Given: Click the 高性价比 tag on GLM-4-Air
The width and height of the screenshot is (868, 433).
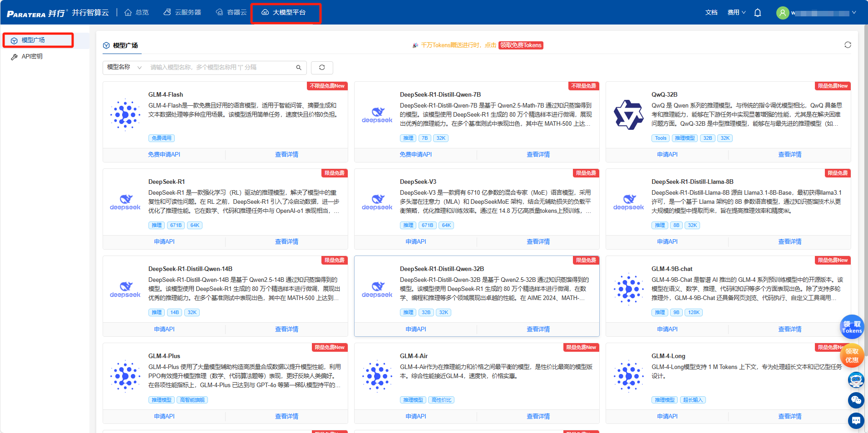Looking at the screenshot, I should [x=441, y=400].
